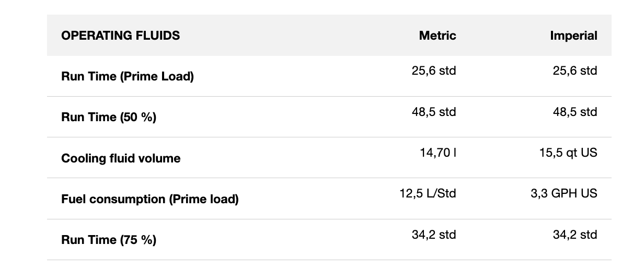
Task: Select the Imperial column header
Action: [573, 36]
